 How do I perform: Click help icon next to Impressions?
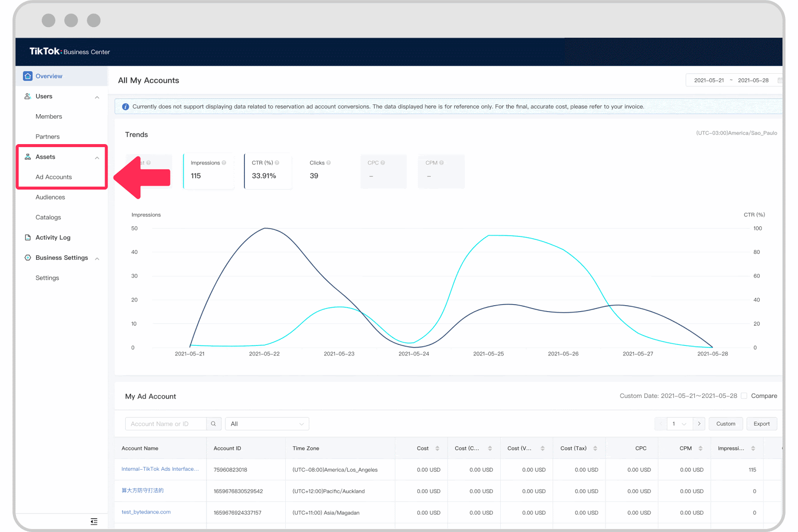click(224, 163)
